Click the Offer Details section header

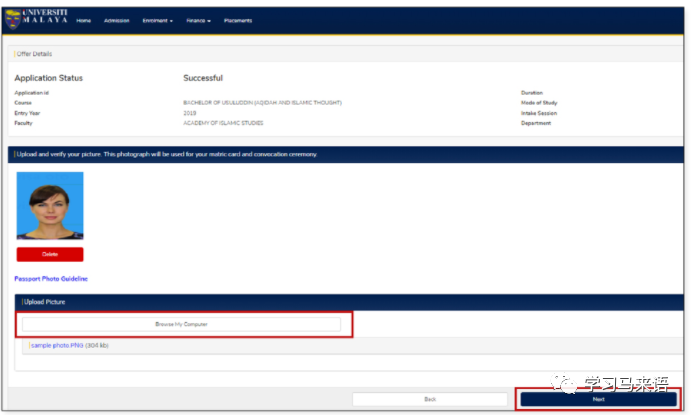pyautogui.click(x=35, y=53)
